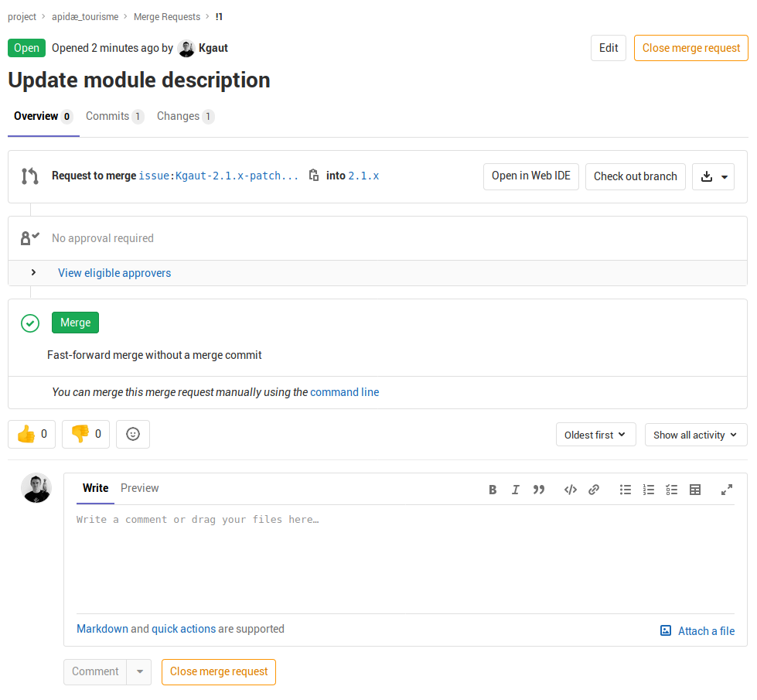
Task: Toggle thumbs down reaction
Action: coord(86,435)
